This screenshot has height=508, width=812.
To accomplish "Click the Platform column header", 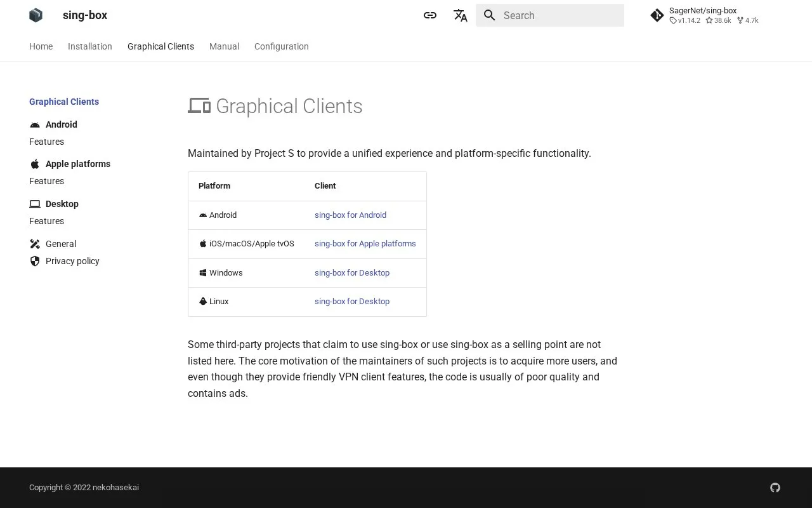I will pos(214,186).
